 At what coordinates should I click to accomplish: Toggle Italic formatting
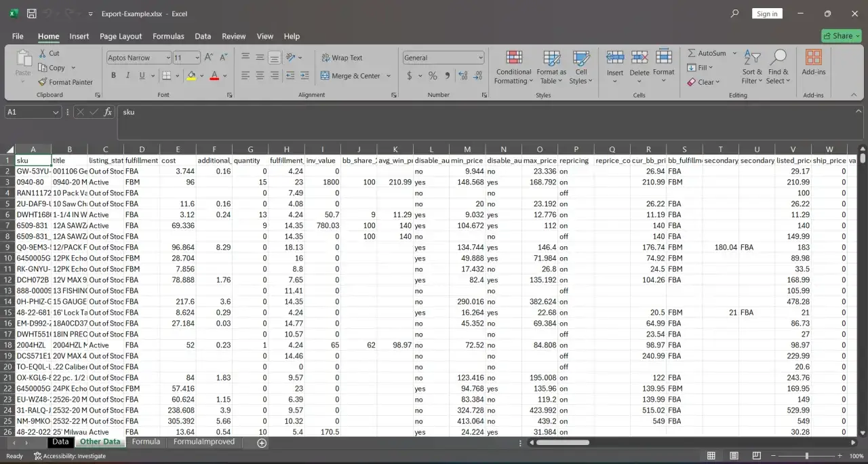(x=127, y=75)
